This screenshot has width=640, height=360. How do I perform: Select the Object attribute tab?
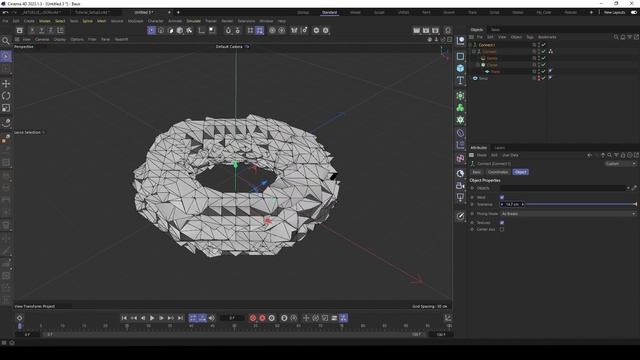coord(520,172)
